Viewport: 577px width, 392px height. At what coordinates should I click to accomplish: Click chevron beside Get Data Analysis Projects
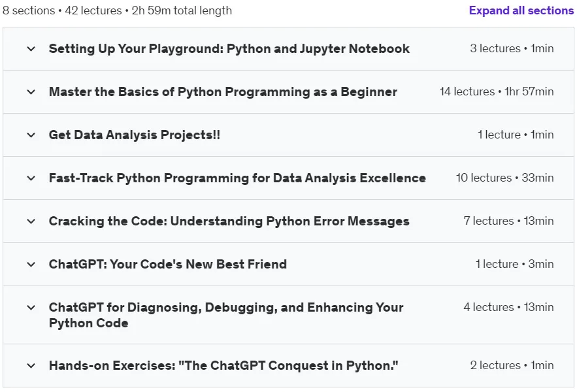pos(31,135)
